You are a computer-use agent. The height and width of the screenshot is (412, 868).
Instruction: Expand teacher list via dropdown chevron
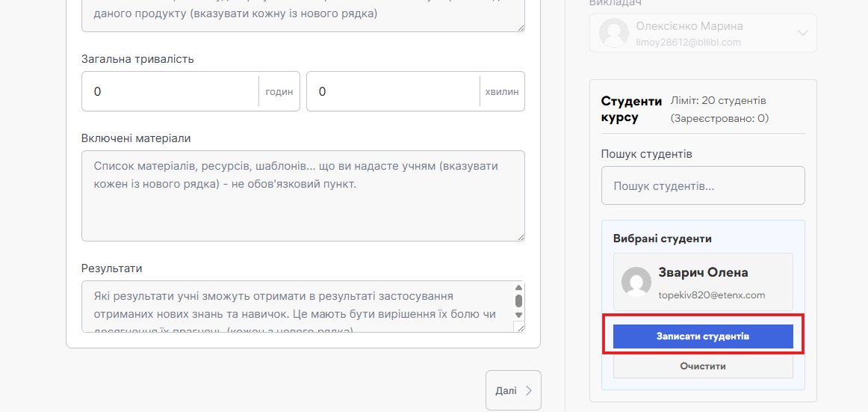tap(803, 33)
